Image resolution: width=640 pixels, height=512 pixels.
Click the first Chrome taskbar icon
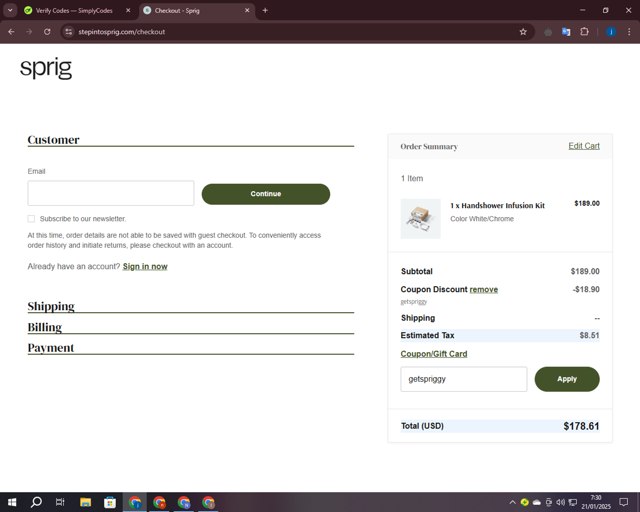tap(135, 502)
